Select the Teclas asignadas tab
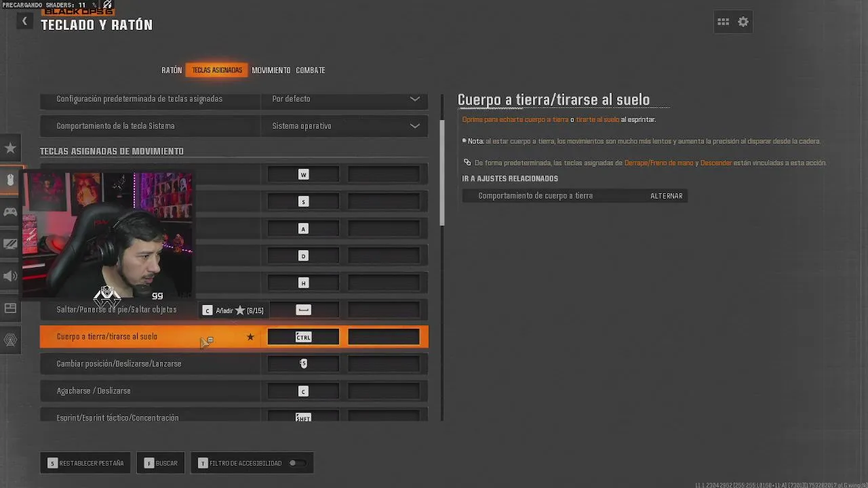This screenshot has width=868, height=488. point(217,70)
